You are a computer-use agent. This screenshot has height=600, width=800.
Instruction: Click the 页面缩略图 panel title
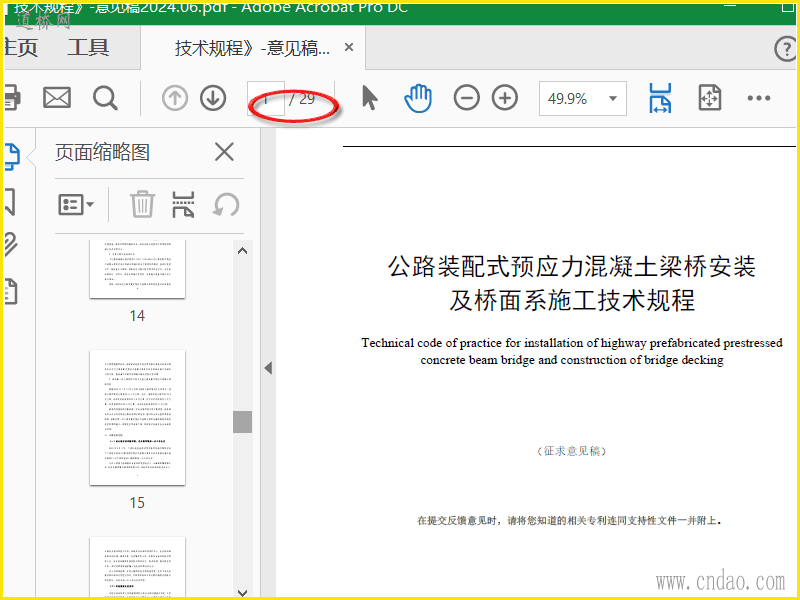pyautogui.click(x=103, y=152)
